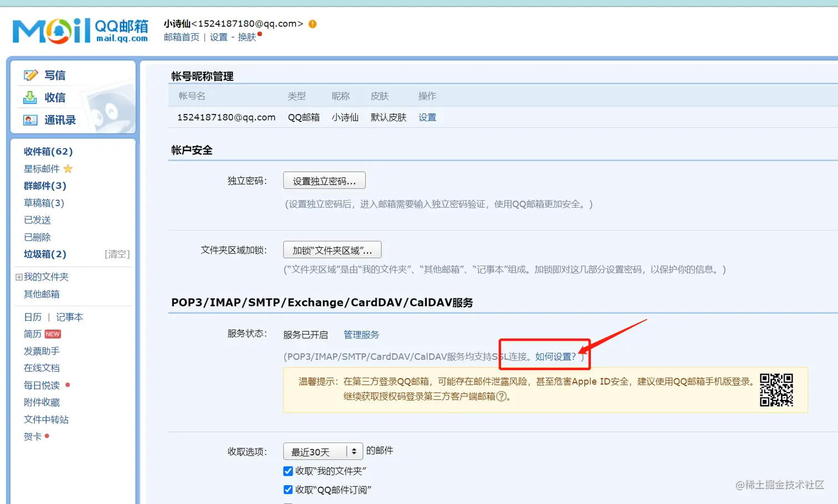This screenshot has width=838, height=504.
Task: Click the help question mark icon after 客户端邮箱
Action: pyautogui.click(x=502, y=397)
